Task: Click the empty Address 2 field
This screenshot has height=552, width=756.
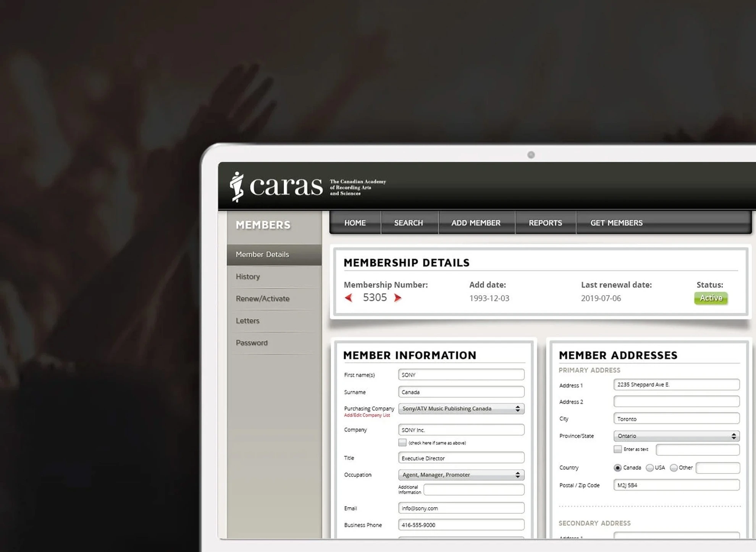Action: [677, 401]
